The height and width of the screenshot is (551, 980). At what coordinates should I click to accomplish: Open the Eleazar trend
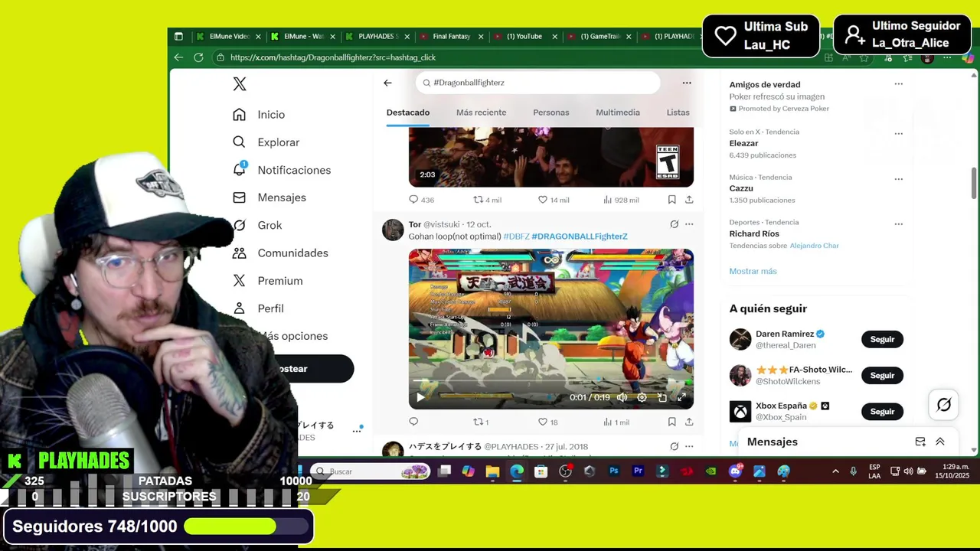(x=743, y=143)
